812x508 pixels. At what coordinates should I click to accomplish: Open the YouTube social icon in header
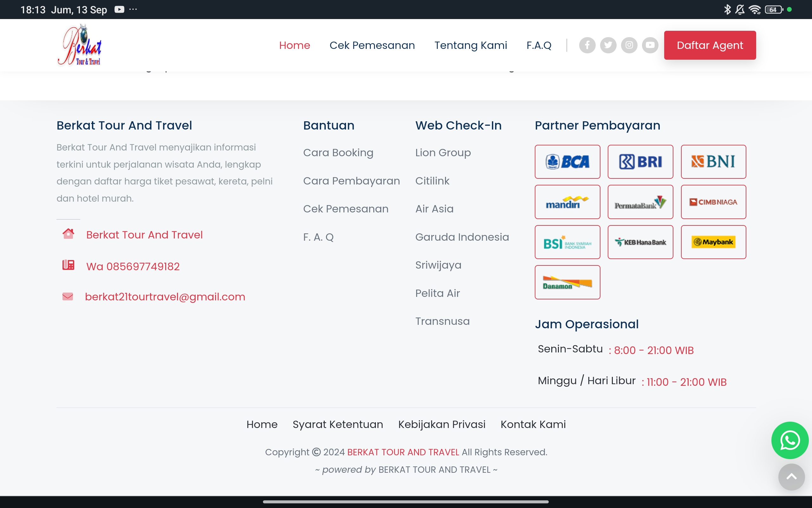point(650,45)
